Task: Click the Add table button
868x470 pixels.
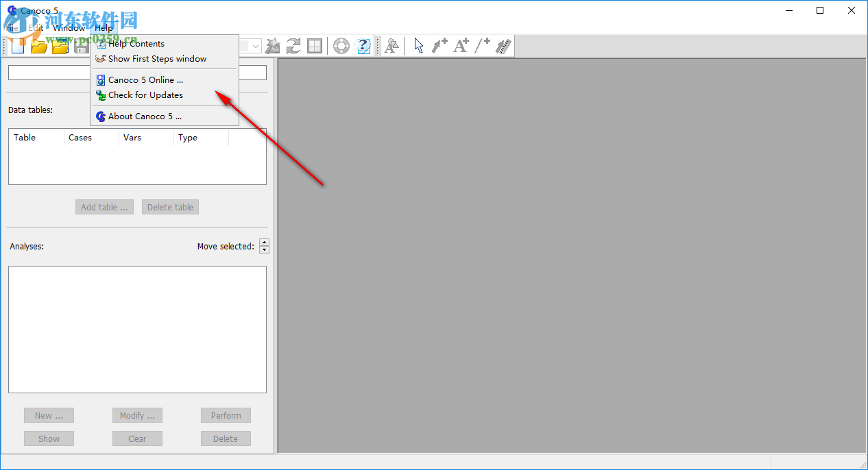Action: (104, 207)
